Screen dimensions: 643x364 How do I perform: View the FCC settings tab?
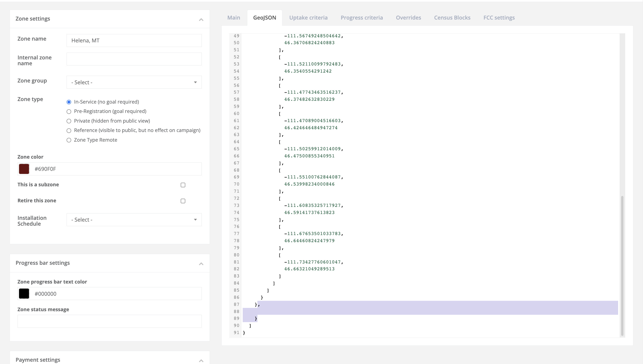tap(499, 18)
